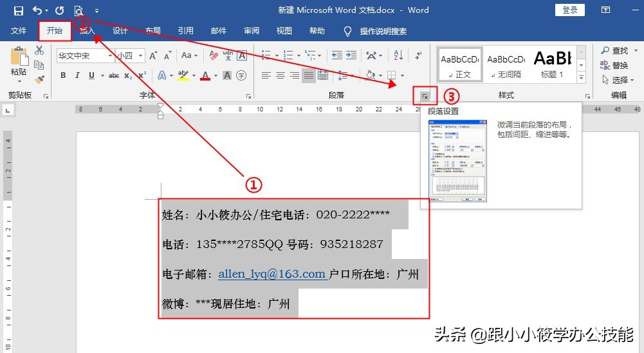This screenshot has width=644, height=353.
Task: Save the document with the floppy disk icon
Action: [19, 11]
